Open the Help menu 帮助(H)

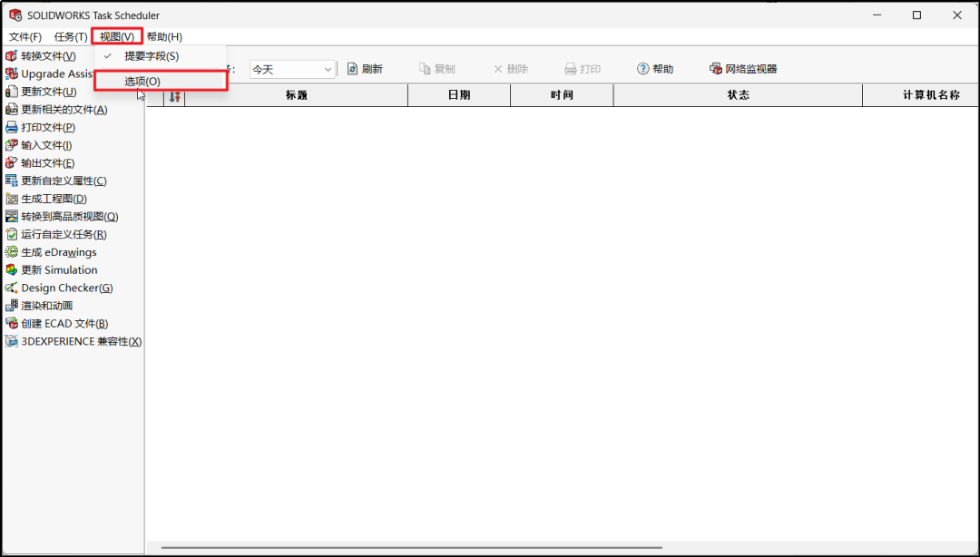[164, 37]
